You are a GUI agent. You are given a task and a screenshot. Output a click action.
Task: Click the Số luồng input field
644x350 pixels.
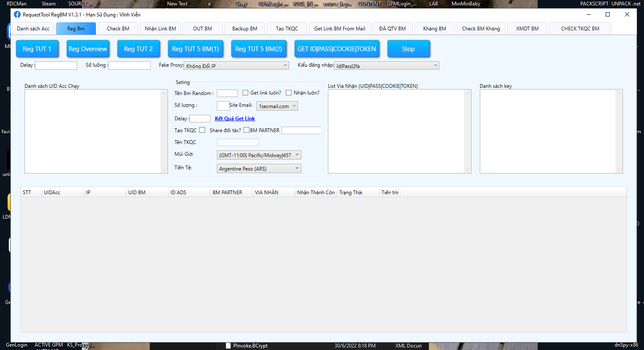130,65
